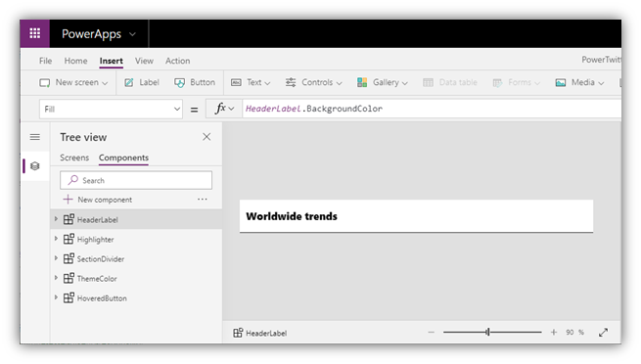
Task: Zoom out with the minus button
Action: click(x=432, y=332)
